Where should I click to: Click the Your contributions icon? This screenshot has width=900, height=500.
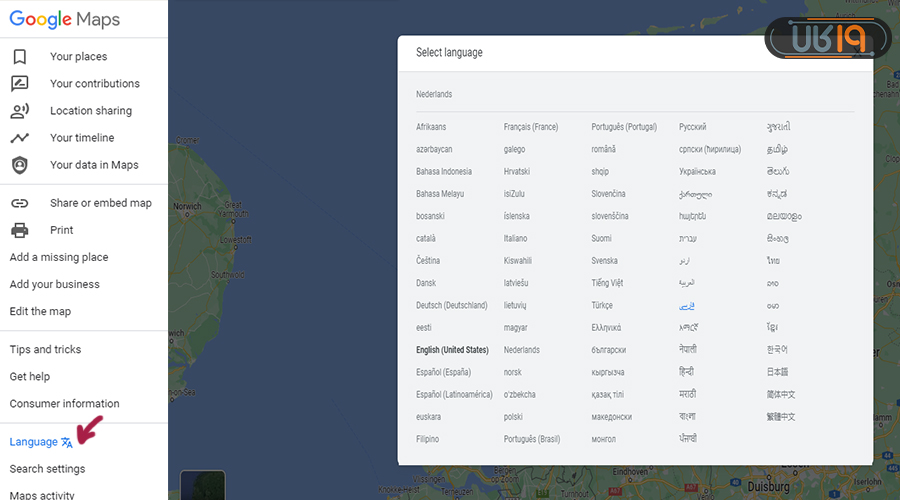pos(19,84)
